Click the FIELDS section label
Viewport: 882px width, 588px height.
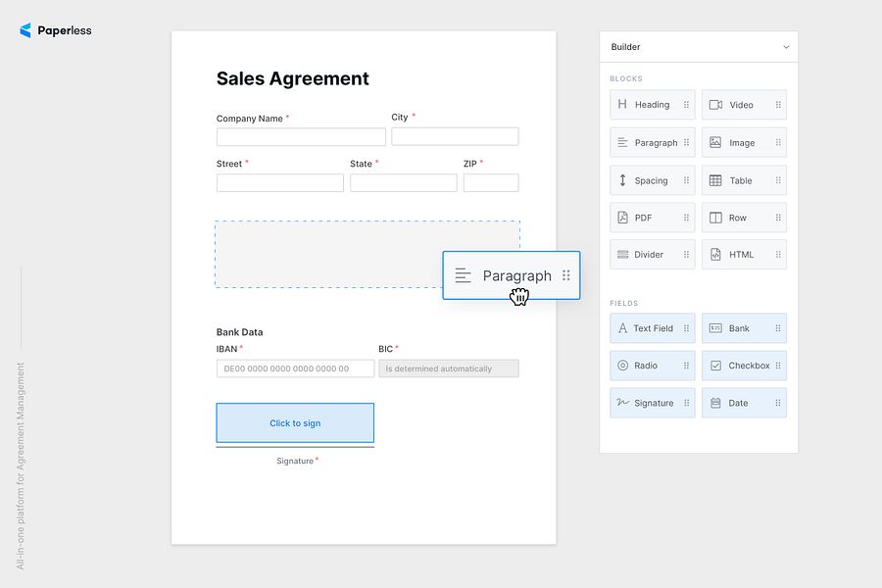tap(624, 303)
